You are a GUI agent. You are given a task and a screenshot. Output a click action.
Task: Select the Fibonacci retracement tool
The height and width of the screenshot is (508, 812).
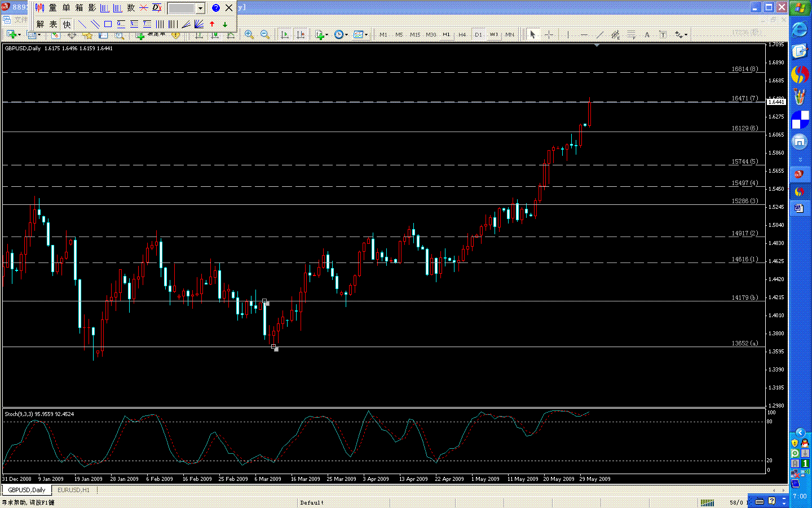[631, 35]
